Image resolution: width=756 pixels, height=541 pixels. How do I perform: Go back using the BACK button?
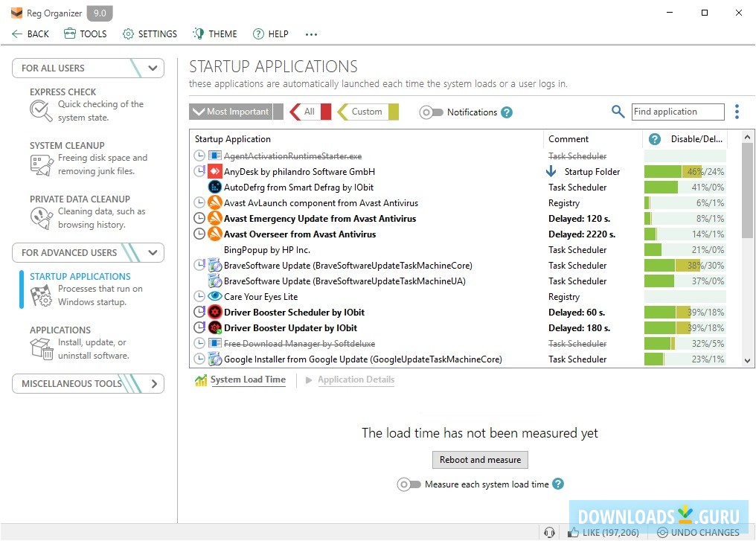pos(30,33)
